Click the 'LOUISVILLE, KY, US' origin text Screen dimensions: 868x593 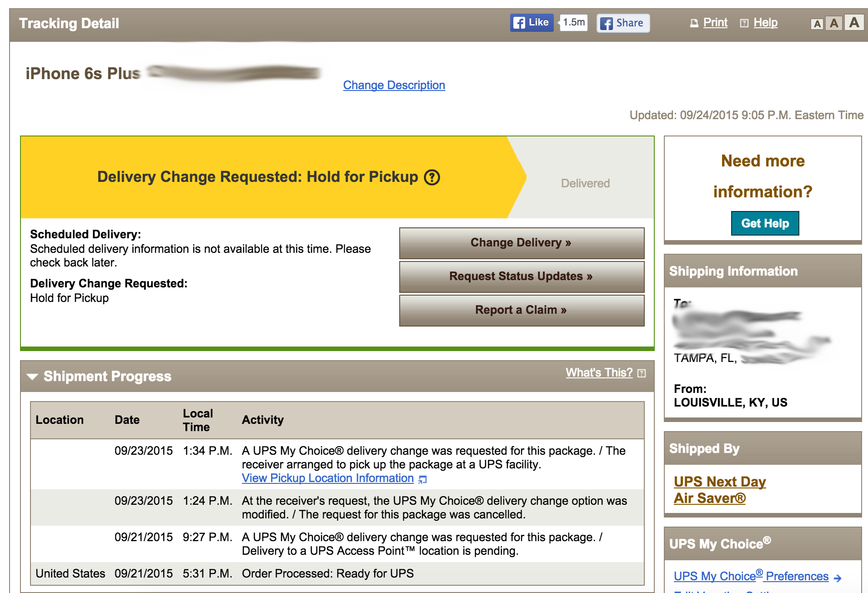pos(730,402)
